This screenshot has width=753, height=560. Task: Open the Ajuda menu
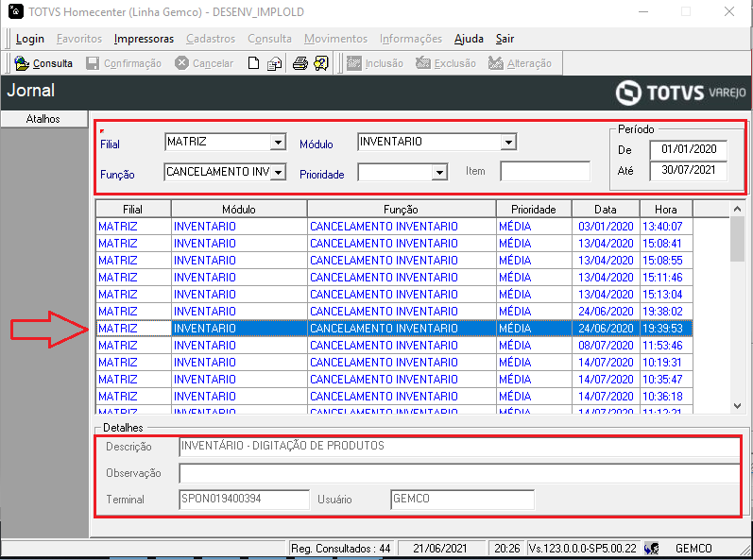(469, 39)
